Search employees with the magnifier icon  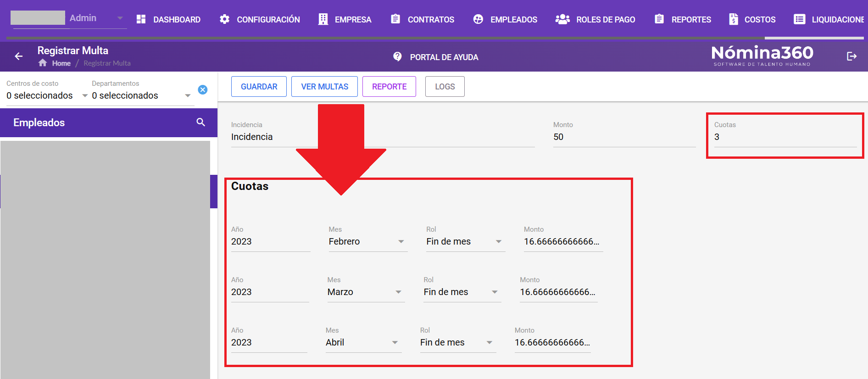pyautogui.click(x=200, y=122)
